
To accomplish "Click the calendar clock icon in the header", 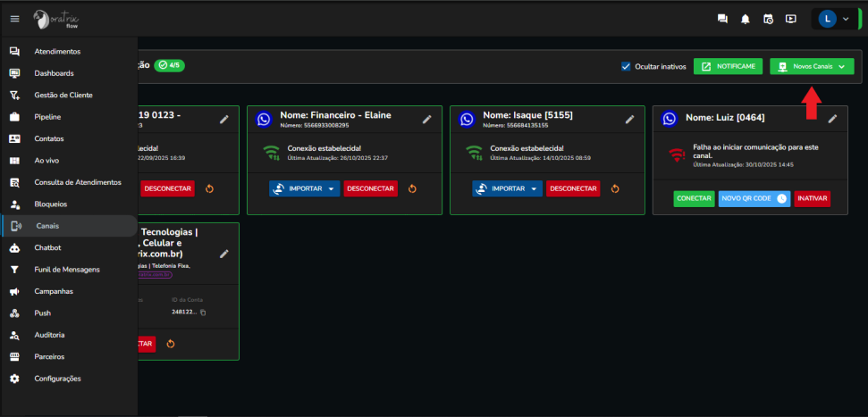I will (768, 19).
